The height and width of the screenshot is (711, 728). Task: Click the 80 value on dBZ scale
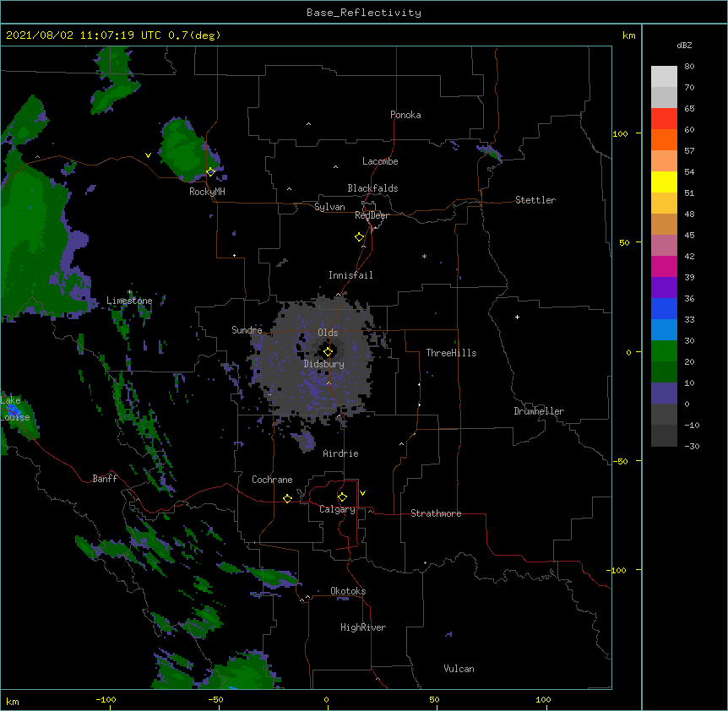(x=689, y=67)
